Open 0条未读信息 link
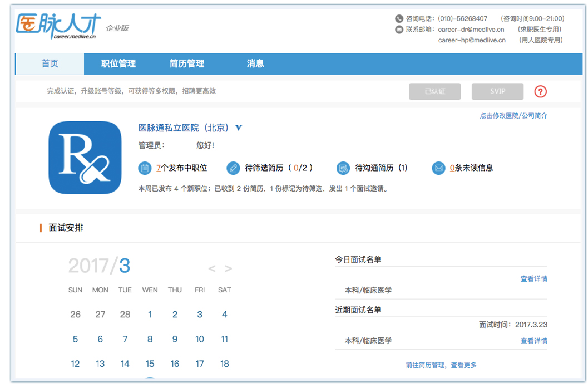Screen dimensions: 588x392 [x=471, y=168]
